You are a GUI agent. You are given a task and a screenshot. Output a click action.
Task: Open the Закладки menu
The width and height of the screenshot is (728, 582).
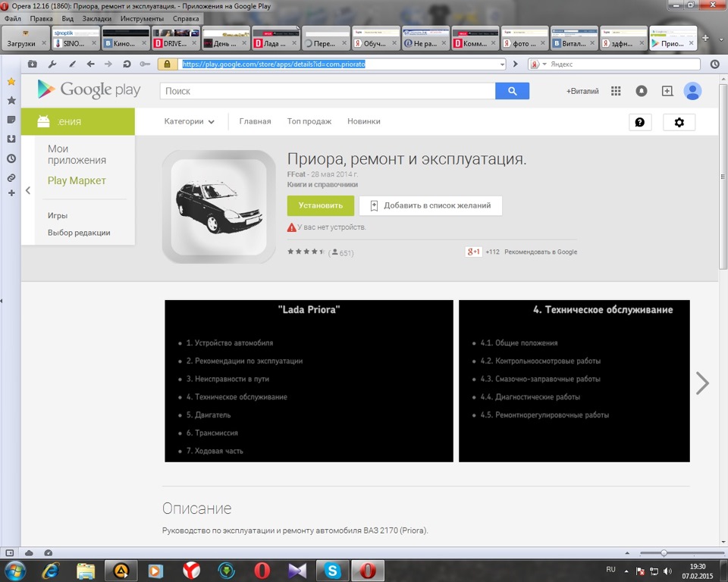click(x=96, y=18)
